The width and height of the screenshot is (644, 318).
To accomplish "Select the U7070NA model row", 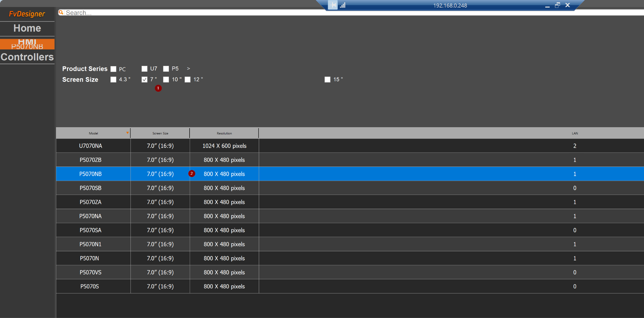I will click(x=91, y=146).
